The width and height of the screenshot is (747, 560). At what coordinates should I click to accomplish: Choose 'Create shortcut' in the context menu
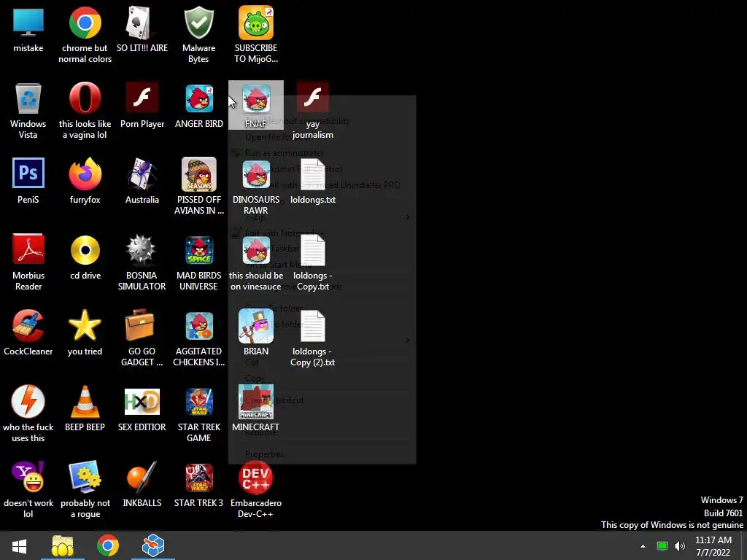[x=274, y=400]
